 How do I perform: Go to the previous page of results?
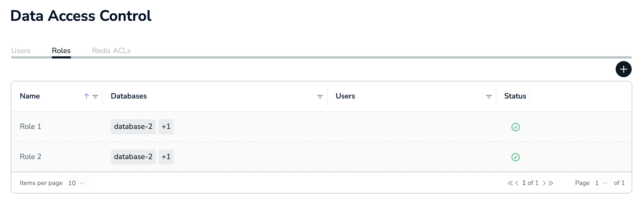517,183
